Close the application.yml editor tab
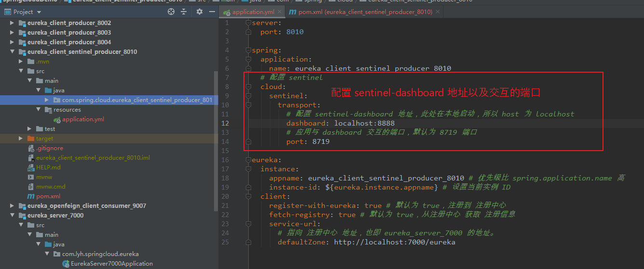This screenshot has width=644, height=269. click(x=279, y=12)
